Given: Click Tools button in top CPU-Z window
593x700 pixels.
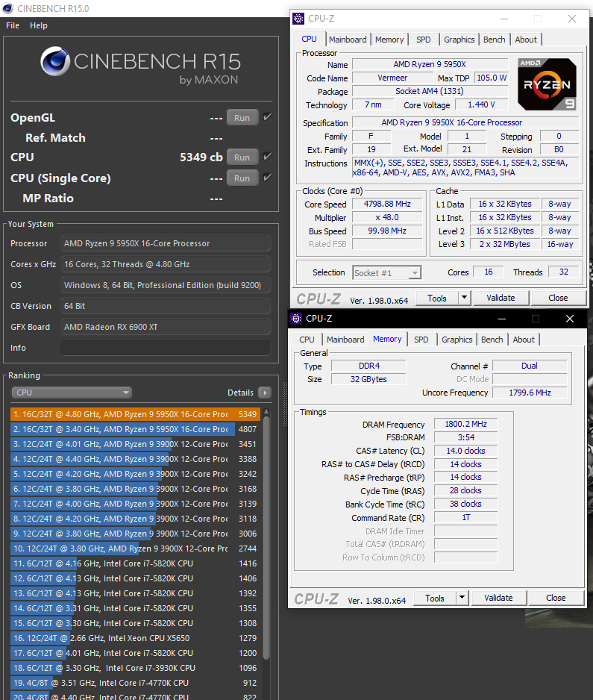Looking at the screenshot, I should 437,298.
